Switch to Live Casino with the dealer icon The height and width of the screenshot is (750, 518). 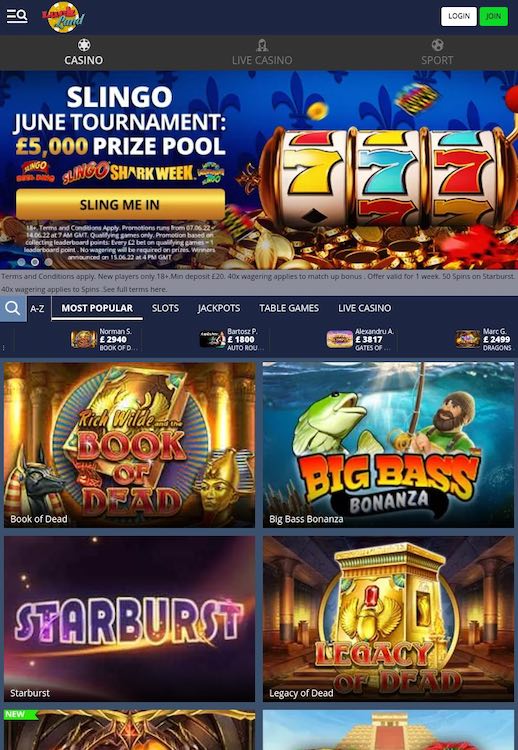click(262, 52)
